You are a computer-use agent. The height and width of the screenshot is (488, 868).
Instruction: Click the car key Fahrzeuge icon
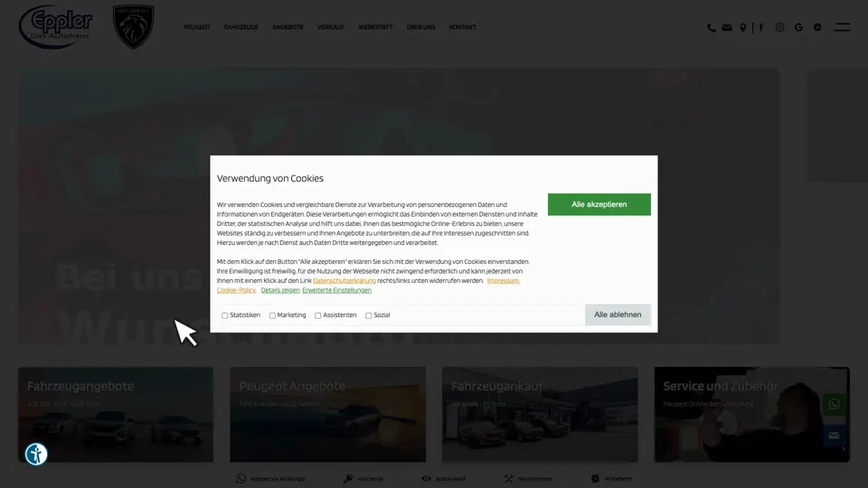pos(347,479)
